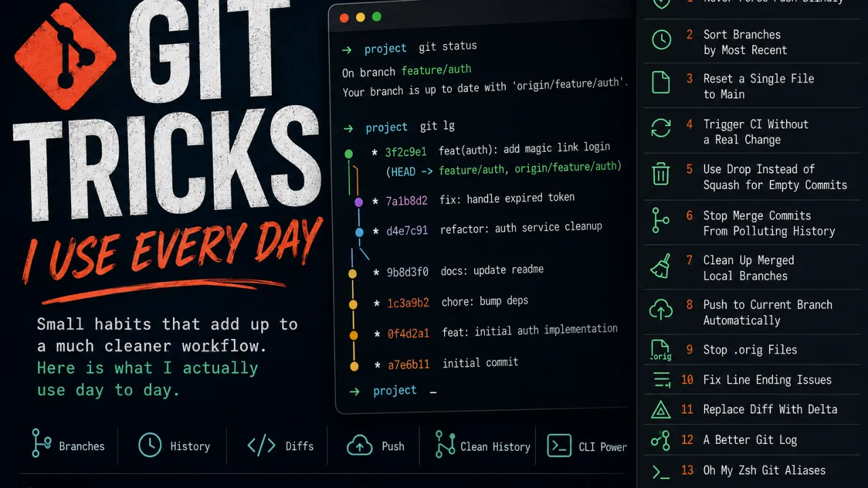Click the red close dot on terminal window
This screenshot has width=868, height=488.
pos(344,17)
